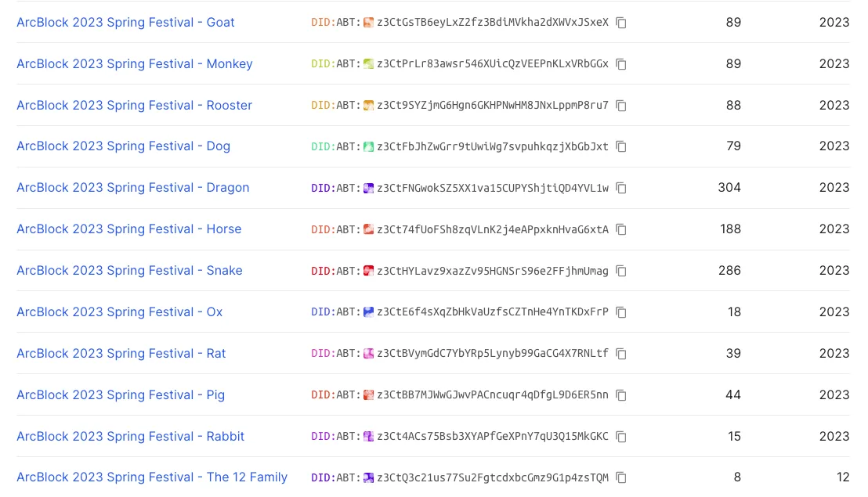Open ArcBlock 2023 Spring Festival - Ox

pyautogui.click(x=120, y=312)
